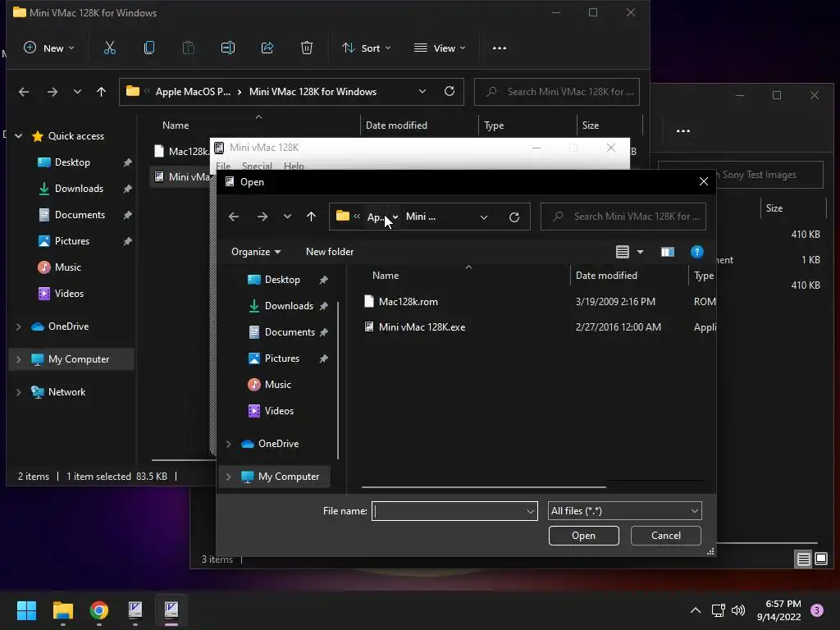This screenshot has height=630, width=840.
Task: Click the Open dialog search box
Action: point(623,217)
